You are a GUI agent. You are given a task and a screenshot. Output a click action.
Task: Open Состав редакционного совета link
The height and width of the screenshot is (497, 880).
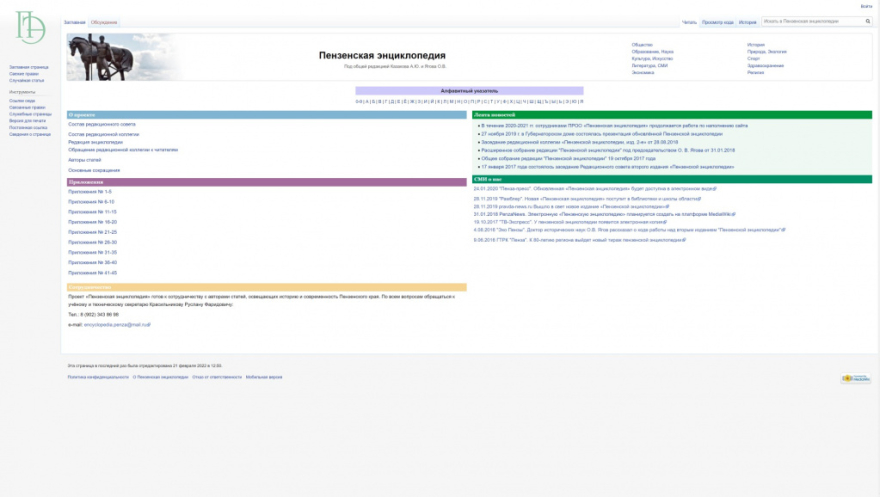(101, 124)
